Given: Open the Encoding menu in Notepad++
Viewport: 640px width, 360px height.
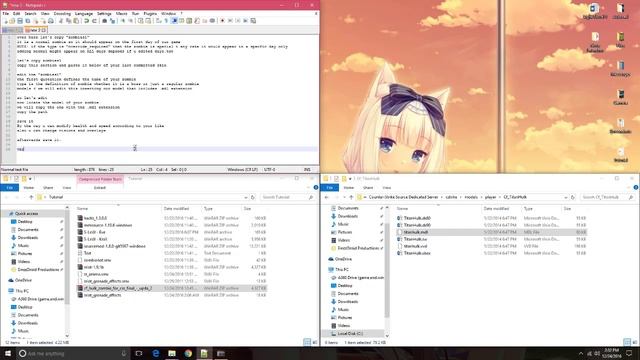Looking at the screenshot, I should 62,13.
